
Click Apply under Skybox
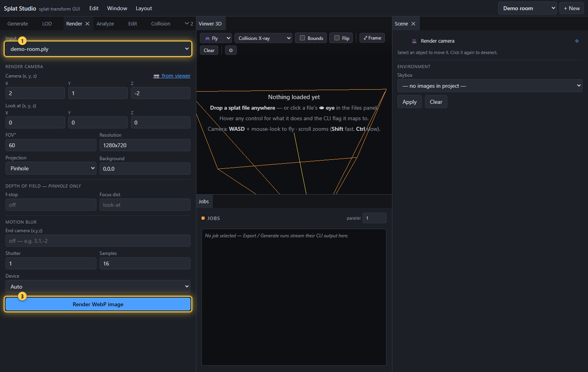410,102
